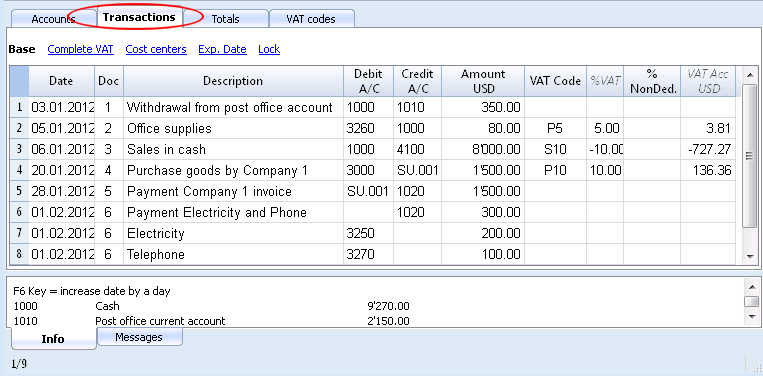Image resolution: width=763 pixels, height=376 pixels.
Task: Click the VAT Acc USD column header
Action: [708, 81]
